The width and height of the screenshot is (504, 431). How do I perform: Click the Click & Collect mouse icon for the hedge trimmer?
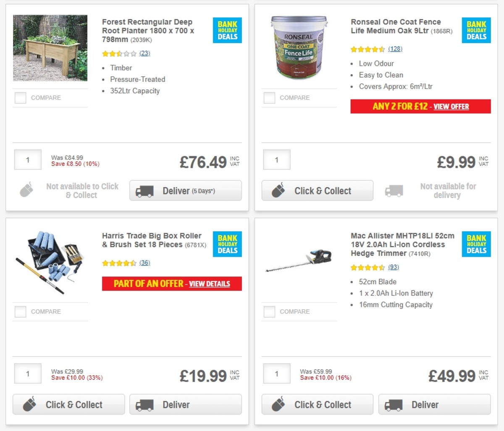tap(278, 404)
